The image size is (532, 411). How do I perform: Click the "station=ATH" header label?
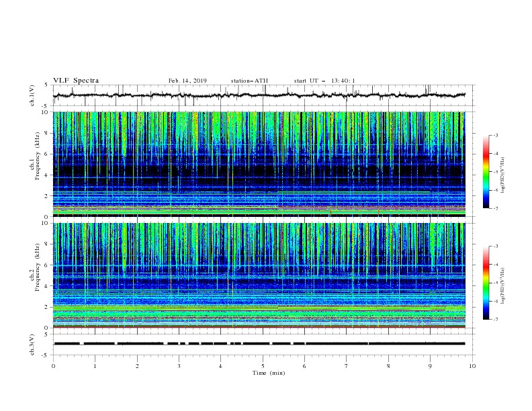pyautogui.click(x=249, y=81)
